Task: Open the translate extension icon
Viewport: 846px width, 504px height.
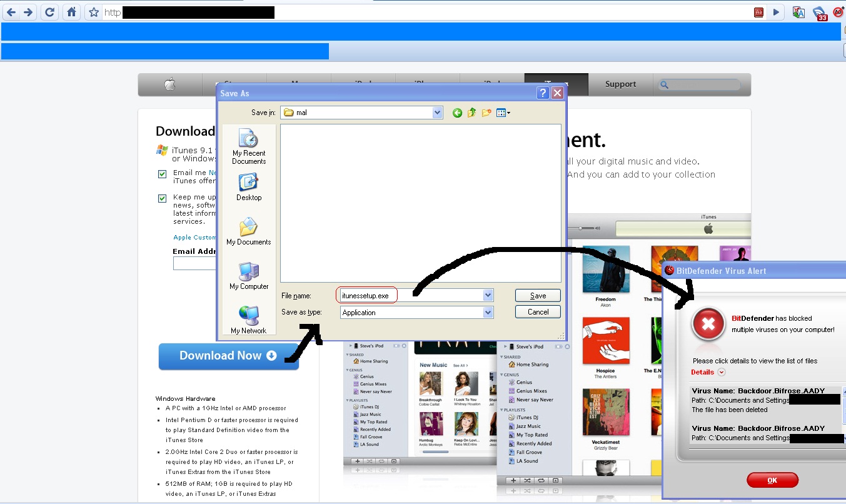Action: (798, 12)
